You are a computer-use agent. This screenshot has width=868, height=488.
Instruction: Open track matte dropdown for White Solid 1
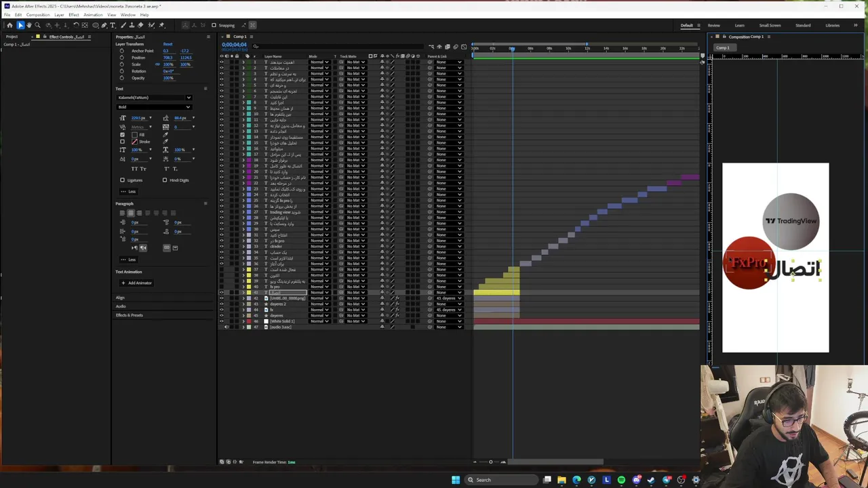[x=355, y=321]
